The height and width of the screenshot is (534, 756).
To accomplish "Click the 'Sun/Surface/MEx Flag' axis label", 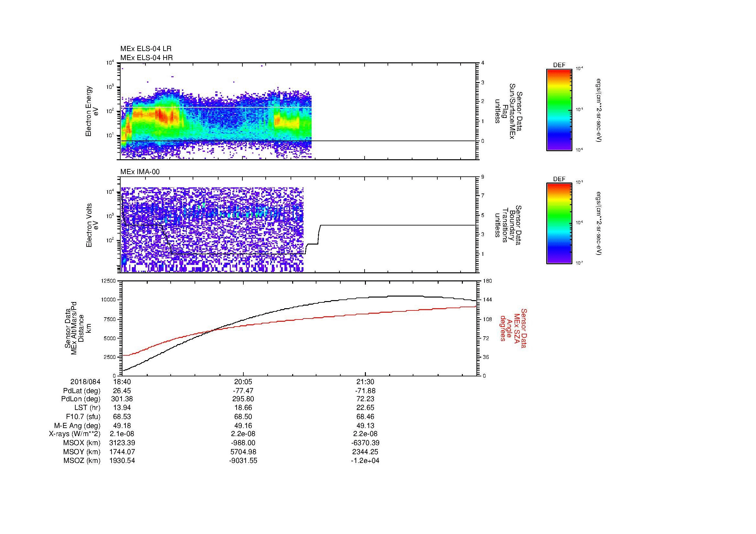I will [x=509, y=111].
